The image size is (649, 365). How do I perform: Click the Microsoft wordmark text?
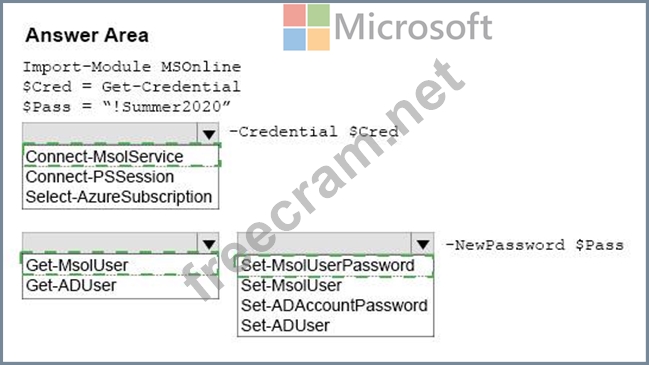point(413,26)
